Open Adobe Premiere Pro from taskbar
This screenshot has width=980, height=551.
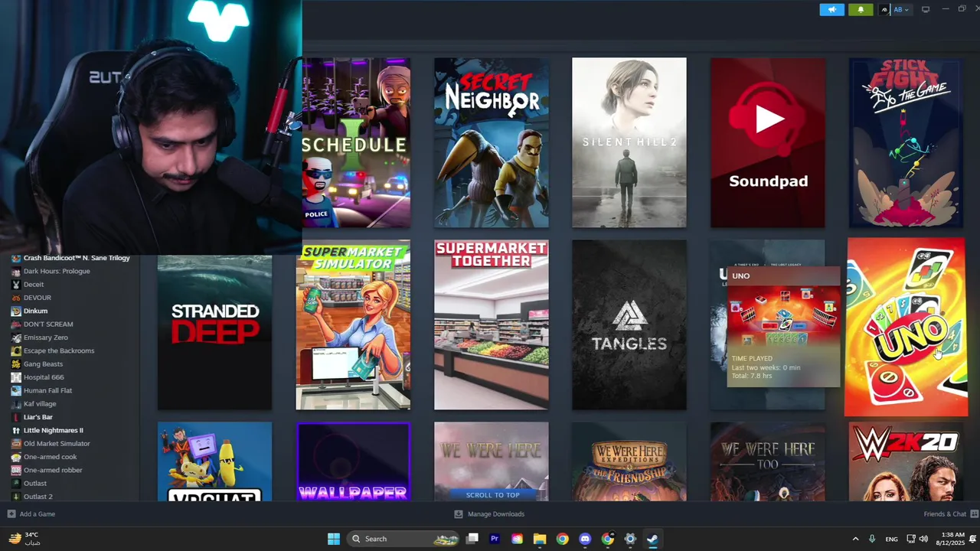tap(495, 539)
